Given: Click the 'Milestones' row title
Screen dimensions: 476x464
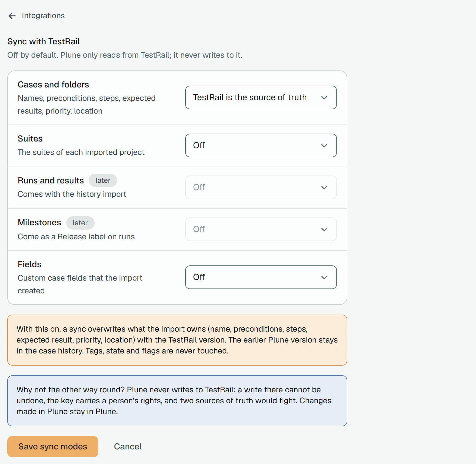Looking at the screenshot, I should coord(39,223).
